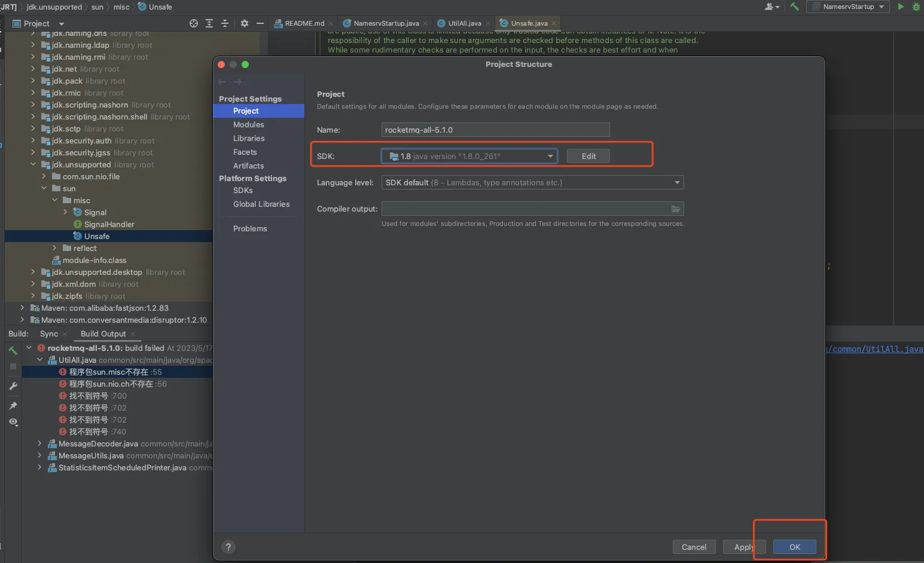
Task: Toggle the eye view options in Build panel
Action: coord(13,422)
